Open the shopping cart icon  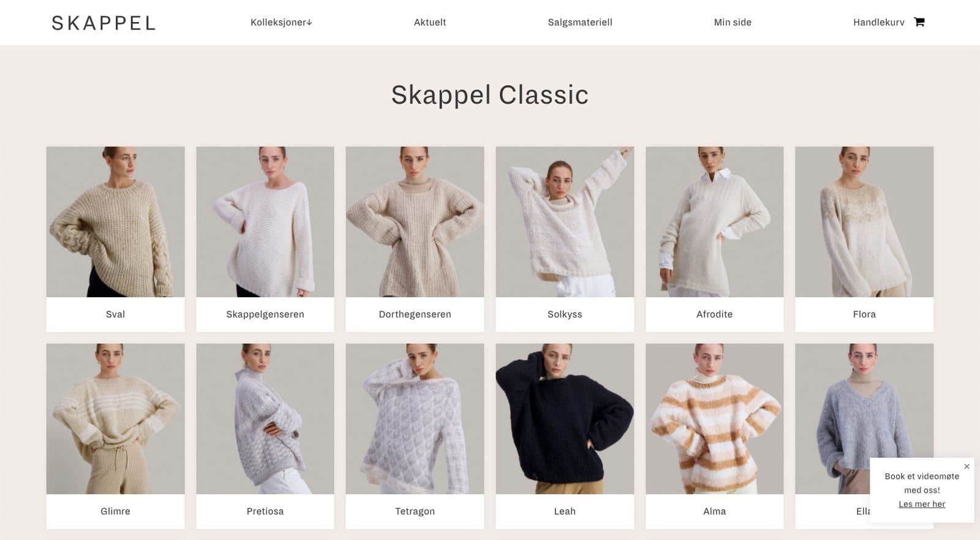pyautogui.click(x=919, y=22)
